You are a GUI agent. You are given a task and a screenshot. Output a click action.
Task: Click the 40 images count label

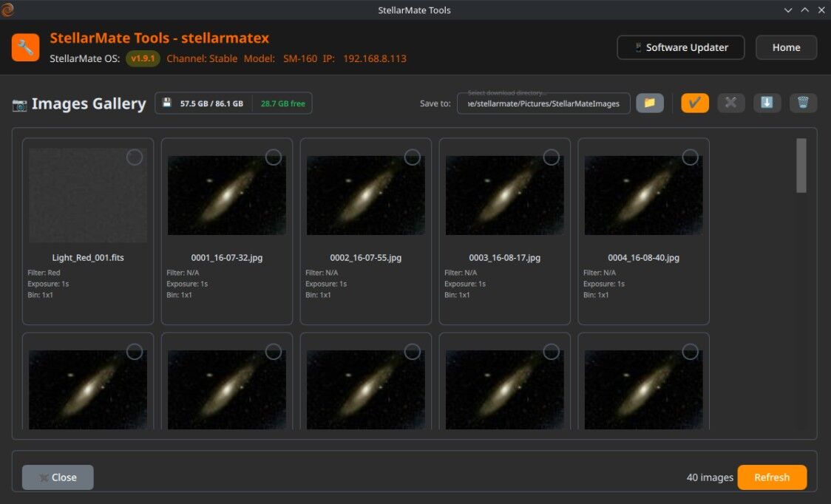pos(710,477)
